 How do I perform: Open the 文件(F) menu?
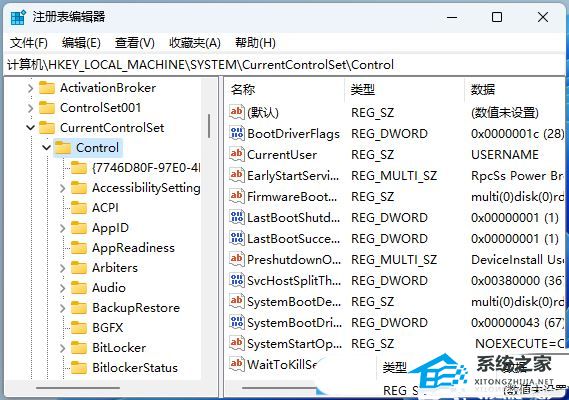pos(28,43)
